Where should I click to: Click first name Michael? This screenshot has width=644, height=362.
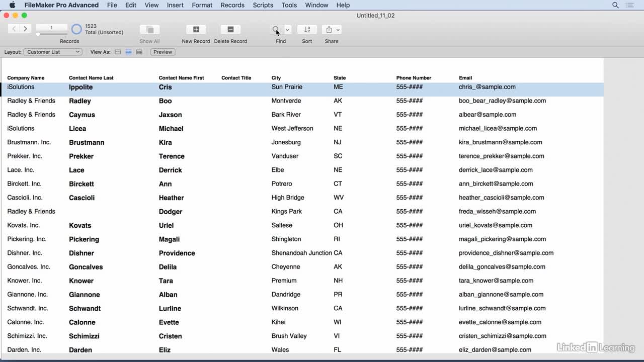[x=171, y=129]
